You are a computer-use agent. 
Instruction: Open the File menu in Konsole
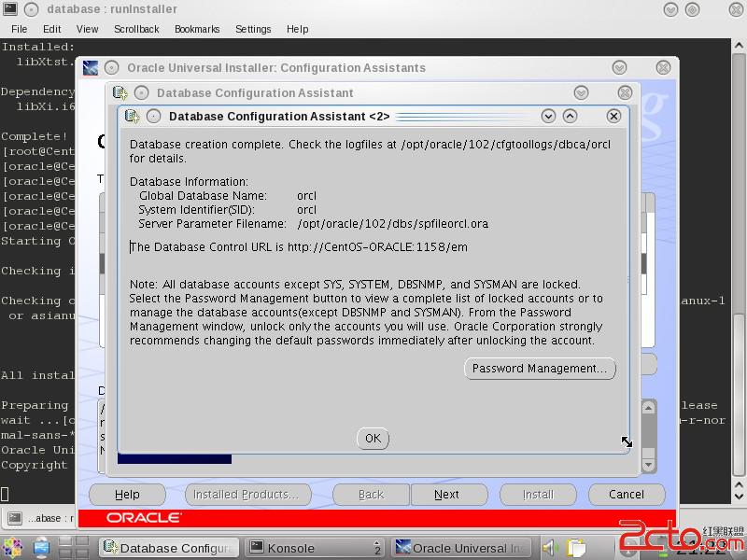[19, 29]
